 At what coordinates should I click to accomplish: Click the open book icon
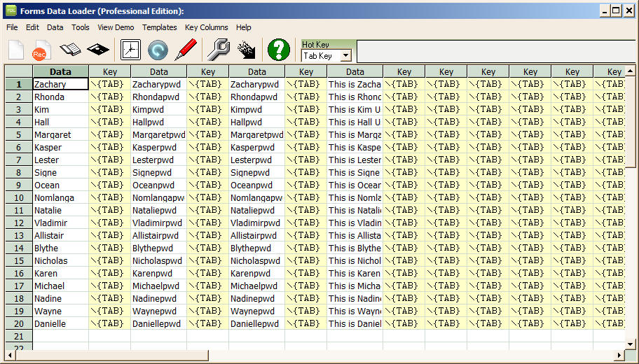pyautogui.click(x=70, y=50)
